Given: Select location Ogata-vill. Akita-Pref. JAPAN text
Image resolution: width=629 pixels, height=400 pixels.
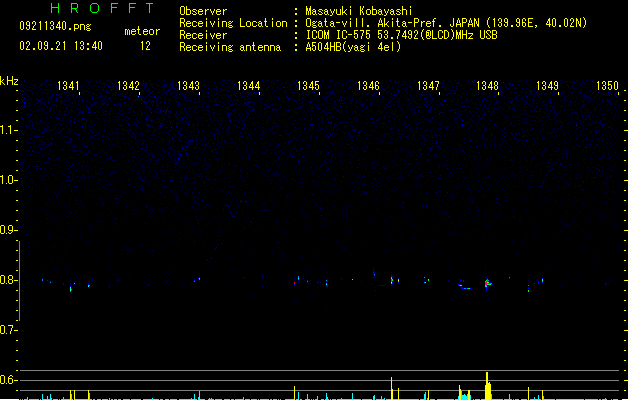Looking at the screenshot, I should (x=392, y=23).
